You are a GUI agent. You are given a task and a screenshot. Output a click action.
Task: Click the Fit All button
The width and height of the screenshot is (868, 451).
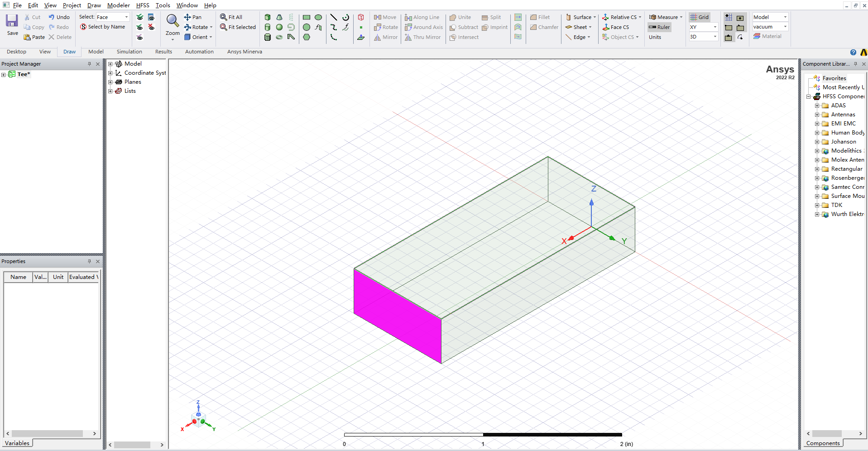point(231,17)
